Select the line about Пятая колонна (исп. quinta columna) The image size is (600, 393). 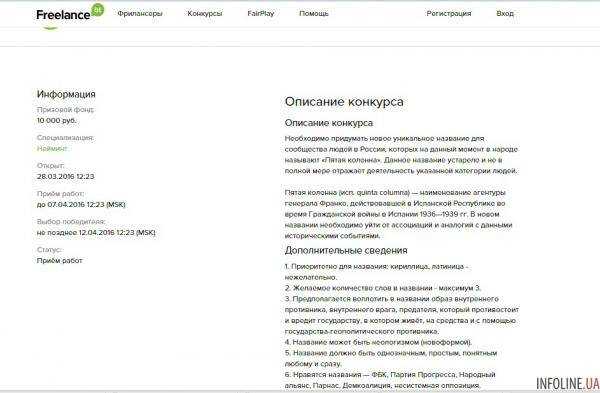click(395, 192)
